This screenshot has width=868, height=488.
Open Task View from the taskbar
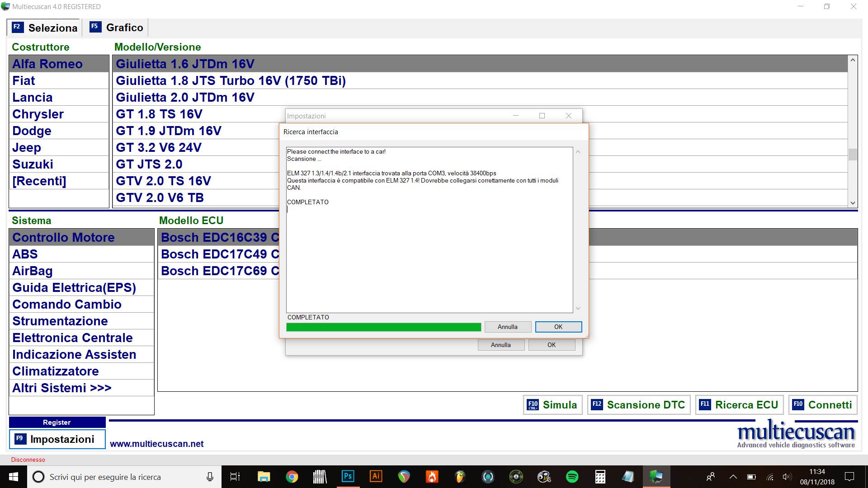235,477
